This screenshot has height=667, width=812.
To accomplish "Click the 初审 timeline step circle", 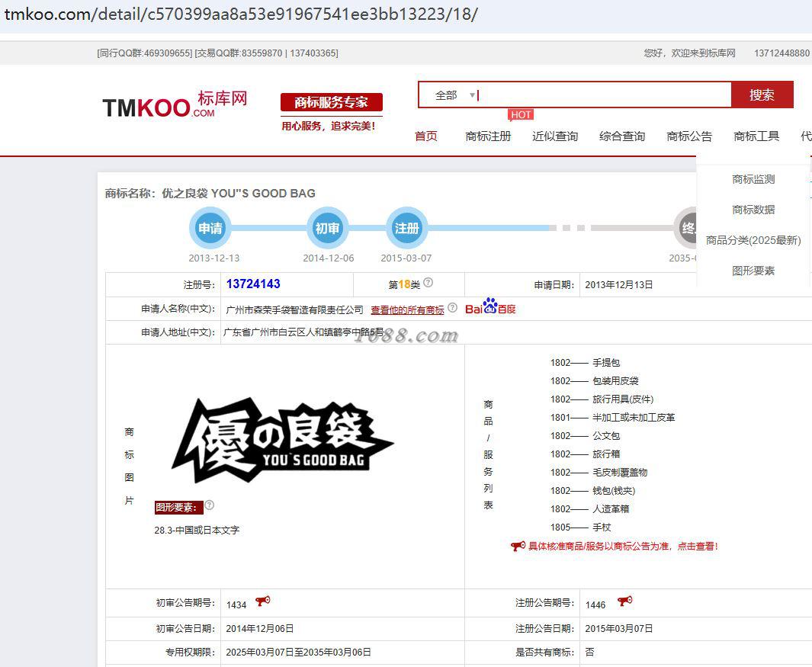I will pos(327,228).
